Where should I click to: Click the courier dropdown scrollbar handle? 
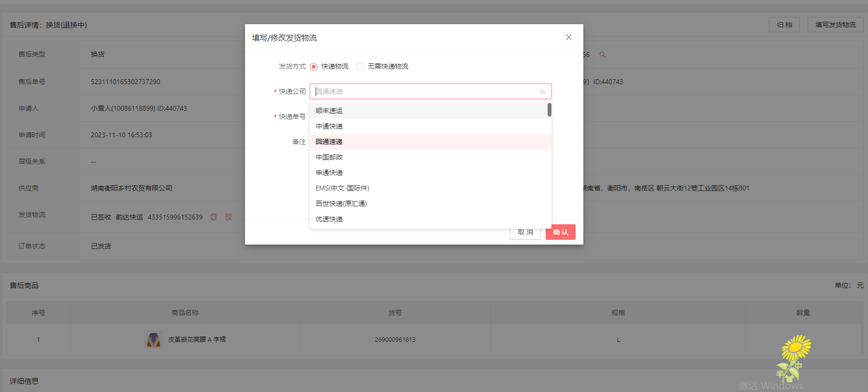tap(549, 110)
